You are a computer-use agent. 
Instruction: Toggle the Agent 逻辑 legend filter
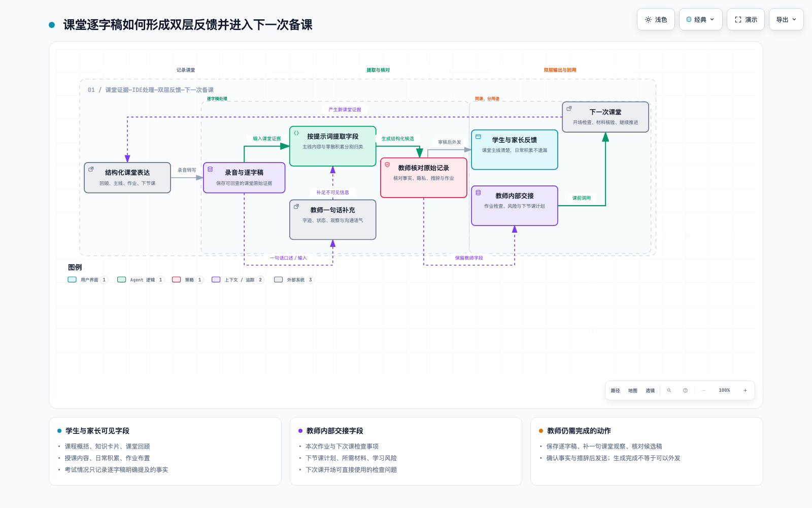pyautogui.click(x=141, y=280)
